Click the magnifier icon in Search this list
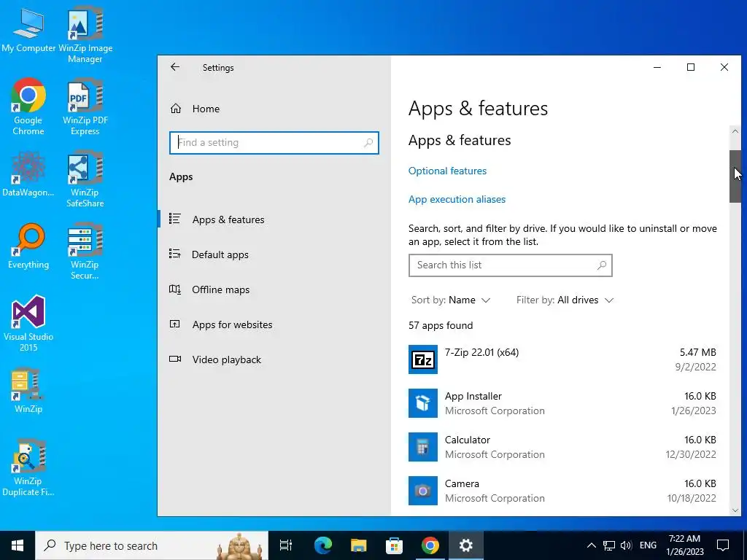This screenshot has height=560, width=747. tap(602, 265)
